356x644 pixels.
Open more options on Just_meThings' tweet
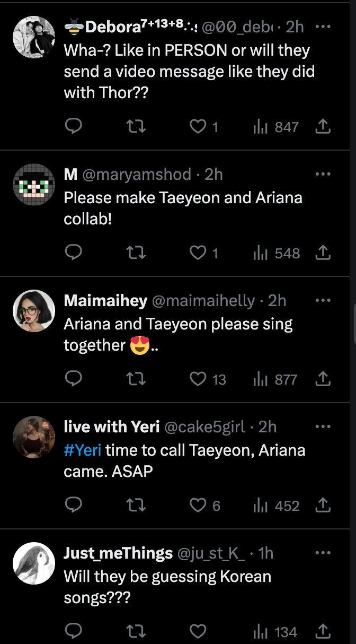[323, 553]
